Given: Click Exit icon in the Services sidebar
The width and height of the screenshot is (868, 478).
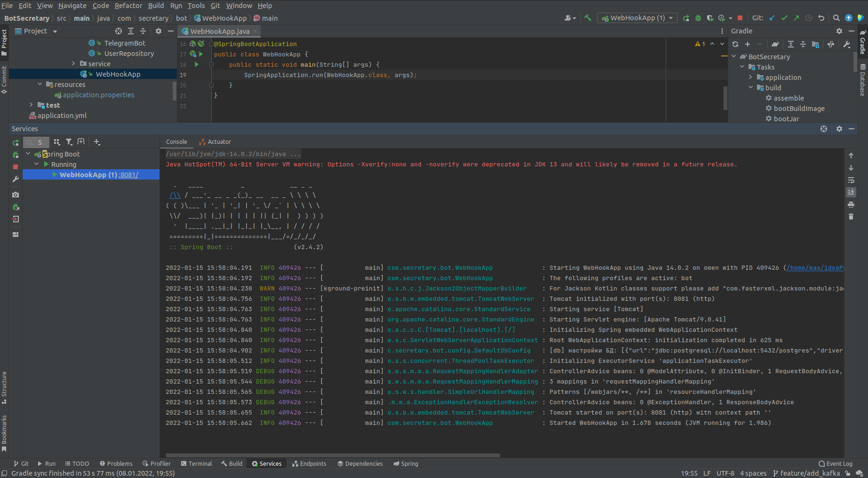Looking at the screenshot, I should [x=16, y=219].
